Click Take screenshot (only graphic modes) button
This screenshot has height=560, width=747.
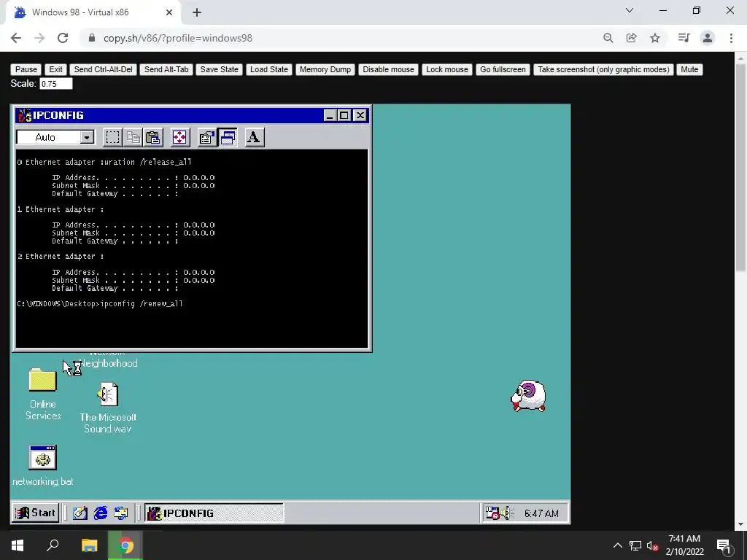coord(603,69)
